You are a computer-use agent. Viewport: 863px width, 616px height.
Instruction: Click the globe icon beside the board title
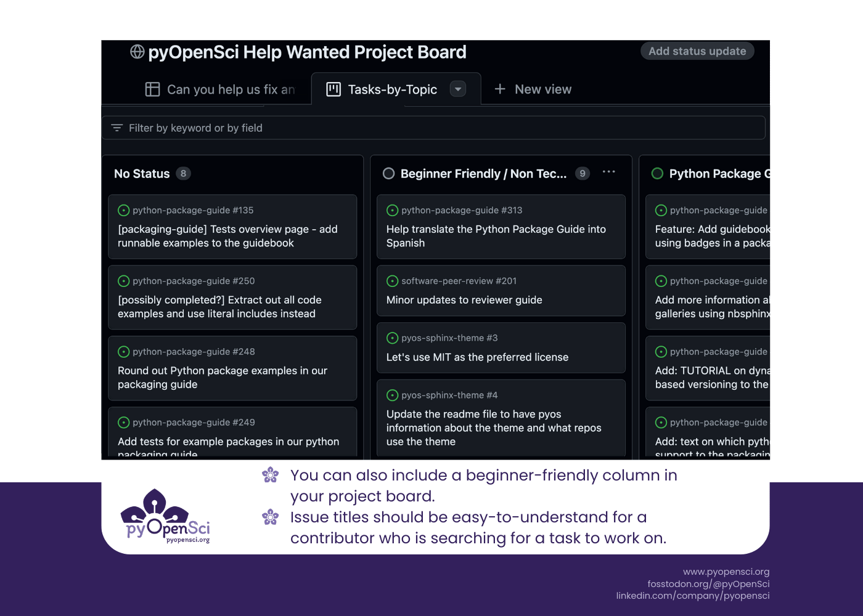[137, 52]
